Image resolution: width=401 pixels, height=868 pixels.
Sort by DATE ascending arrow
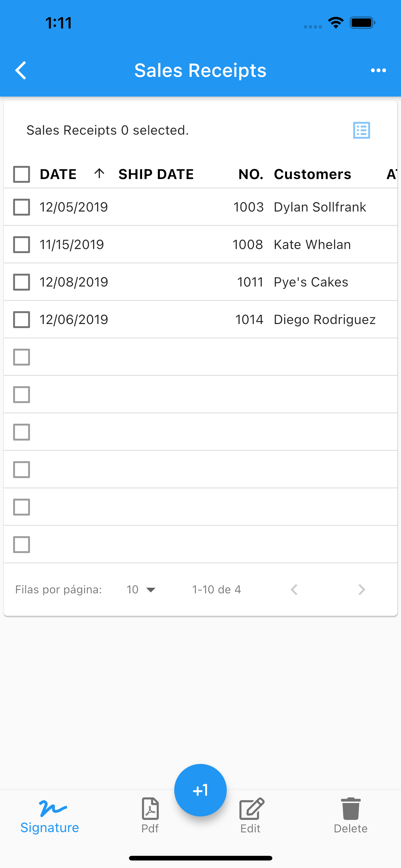[99, 173]
